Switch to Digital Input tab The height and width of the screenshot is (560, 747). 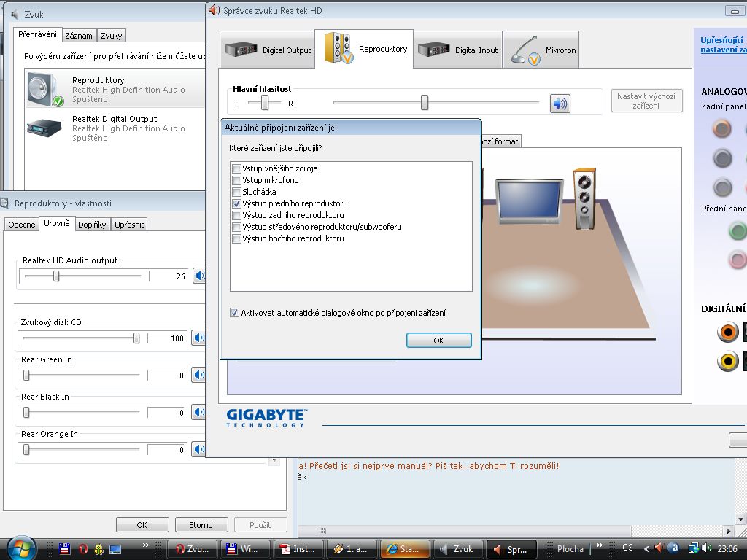458,50
